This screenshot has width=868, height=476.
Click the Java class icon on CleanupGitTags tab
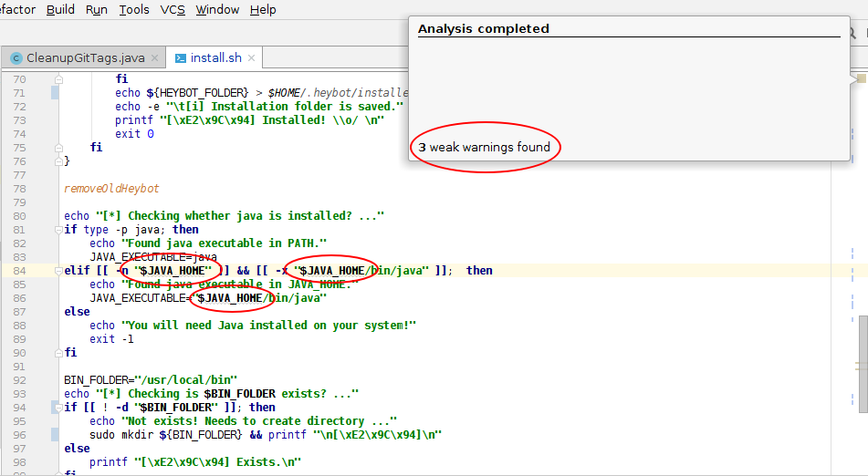click(x=16, y=58)
